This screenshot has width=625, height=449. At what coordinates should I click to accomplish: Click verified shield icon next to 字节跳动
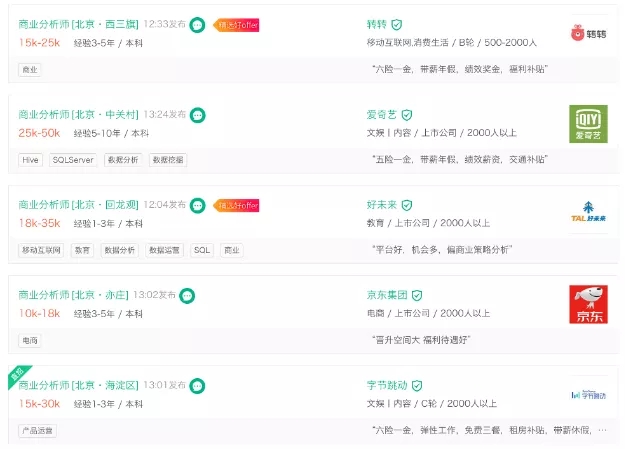click(417, 386)
